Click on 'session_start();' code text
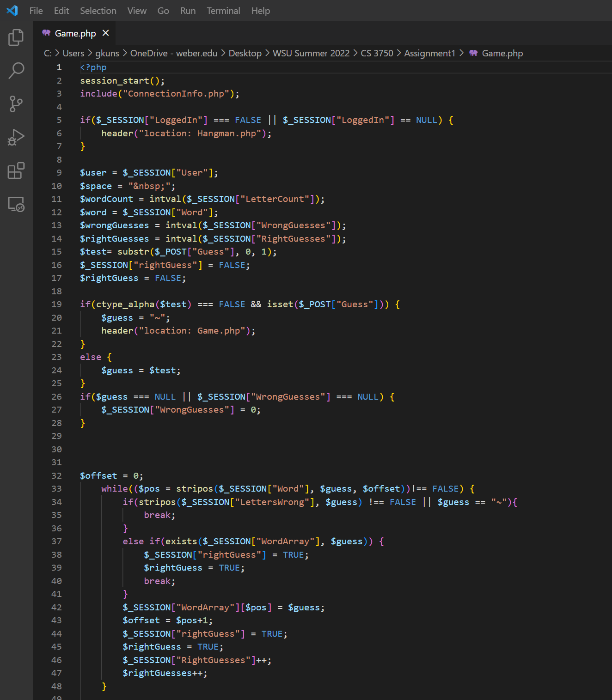Viewport: 612px width, 700px height. (122, 80)
